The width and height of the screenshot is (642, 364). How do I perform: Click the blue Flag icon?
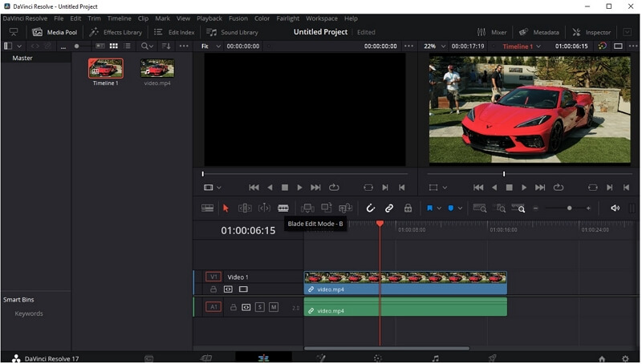click(429, 208)
